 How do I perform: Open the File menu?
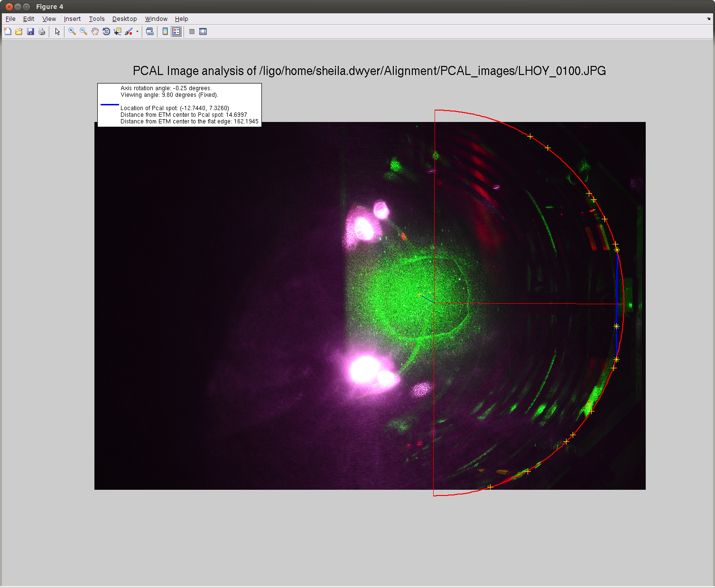[10, 19]
